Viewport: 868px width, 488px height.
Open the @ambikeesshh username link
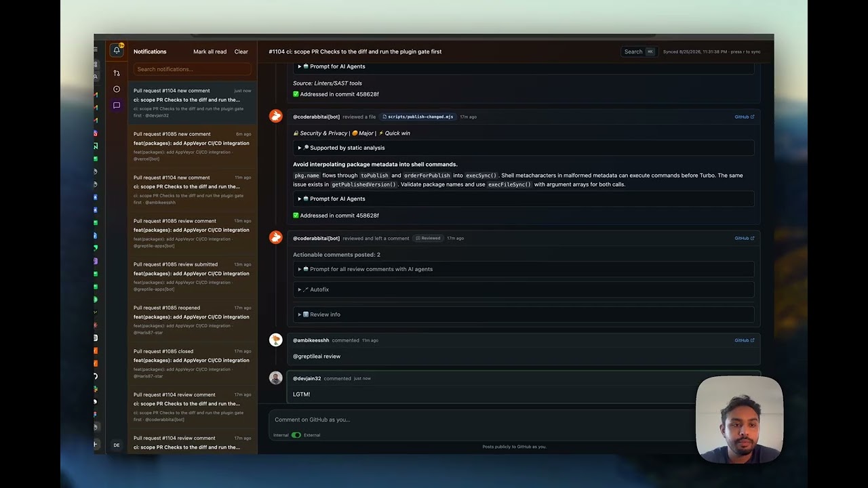coord(311,340)
